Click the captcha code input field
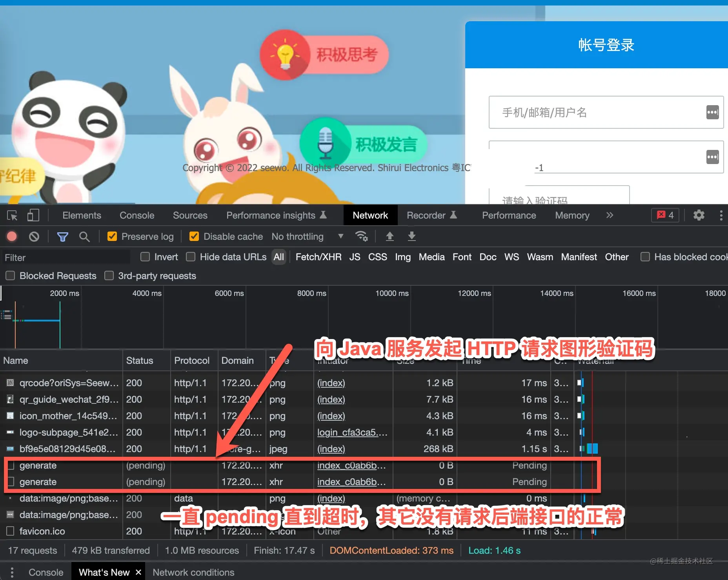The image size is (728, 580). tap(559, 195)
